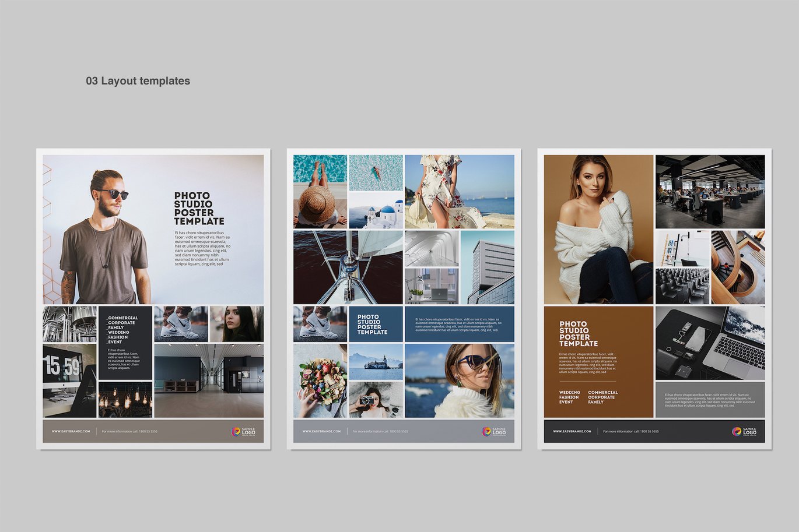Select the castle island on lake photo
This screenshot has height=532, width=799.
376,362
